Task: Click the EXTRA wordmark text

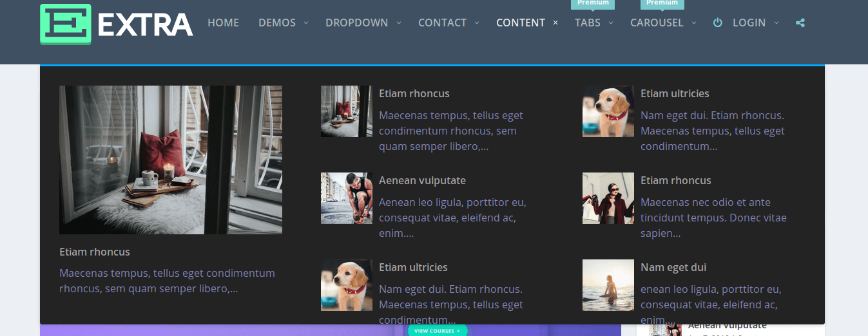Action: click(x=145, y=25)
